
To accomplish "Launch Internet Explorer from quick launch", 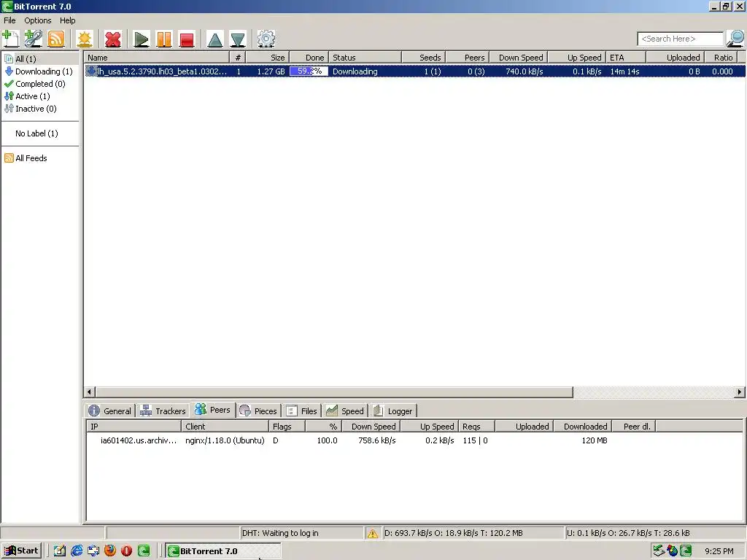I will (x=76, y=551).
